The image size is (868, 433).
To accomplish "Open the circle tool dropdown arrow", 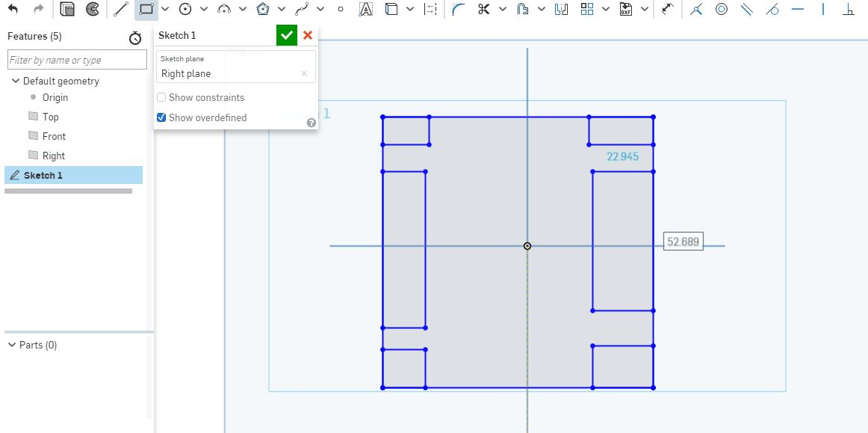I will click(204, 9).
